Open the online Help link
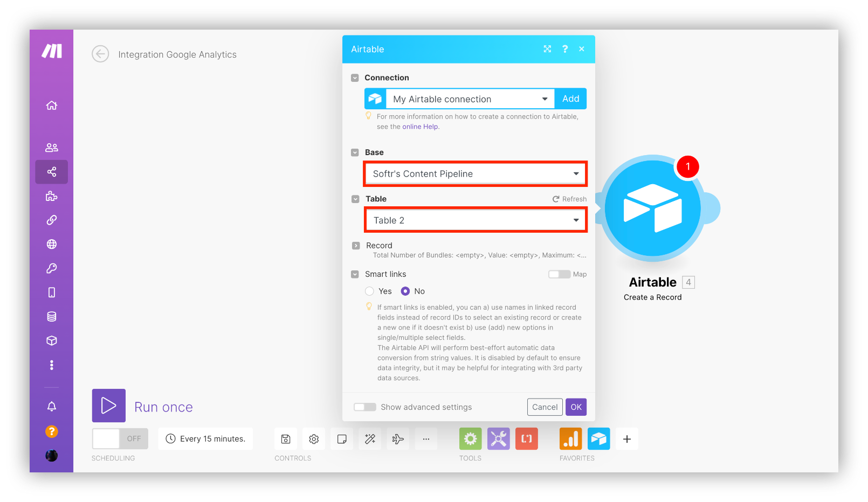This screenshot has height=502, width=868. (x=420, y=127)
